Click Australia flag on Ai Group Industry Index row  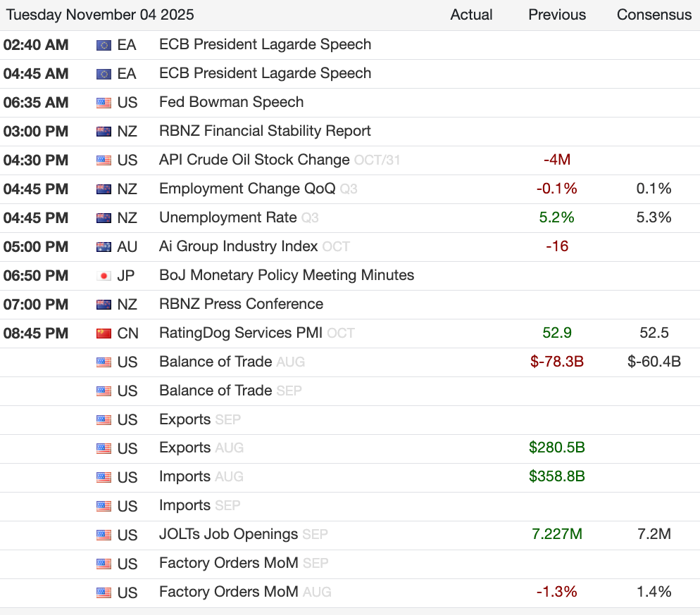click(x=104, y=246)
